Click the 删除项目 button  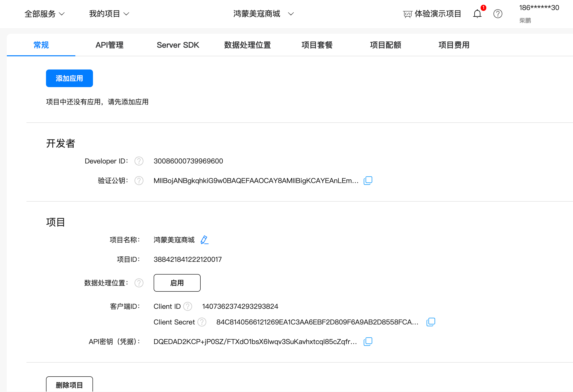[x=69, y=385]
